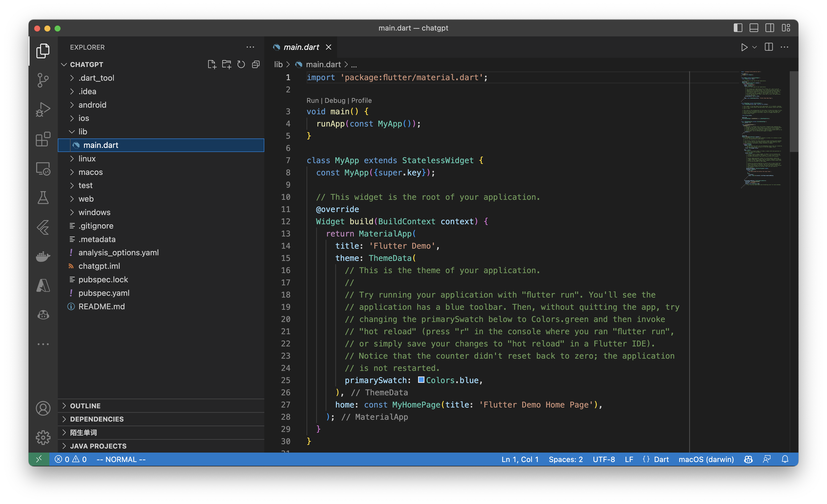This screenshot has width=827, height=504.
Task: Switch to the main.dart editor tab
Action: click(301, 47)
